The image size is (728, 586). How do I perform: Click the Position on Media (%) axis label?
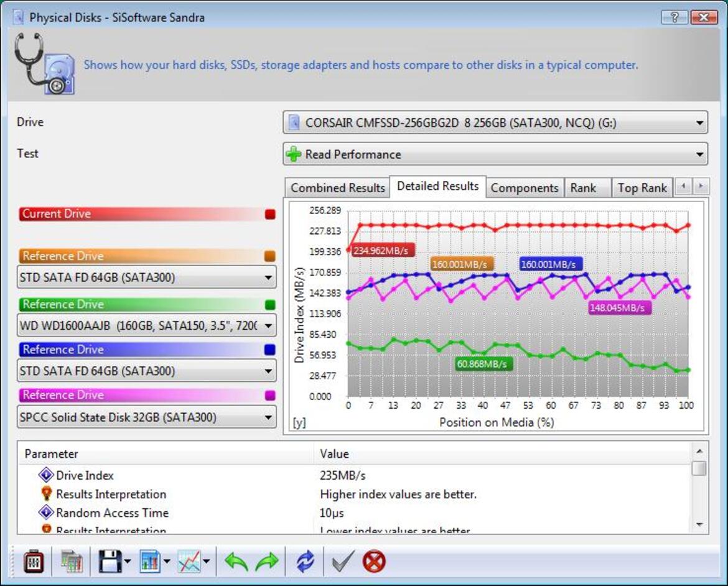[x=497, y=422]
